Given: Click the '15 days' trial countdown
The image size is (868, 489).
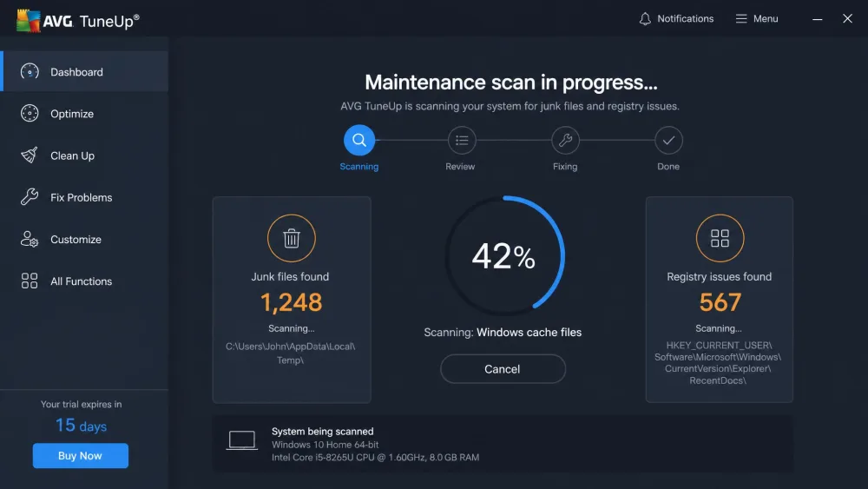Looking at the screenshot, I should (x=81, y=426).
